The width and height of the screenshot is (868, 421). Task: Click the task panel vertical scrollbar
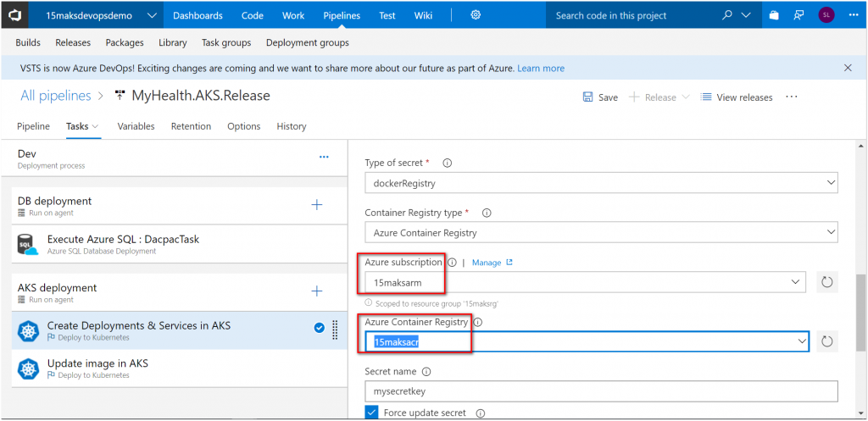click(x=860, y=313)
